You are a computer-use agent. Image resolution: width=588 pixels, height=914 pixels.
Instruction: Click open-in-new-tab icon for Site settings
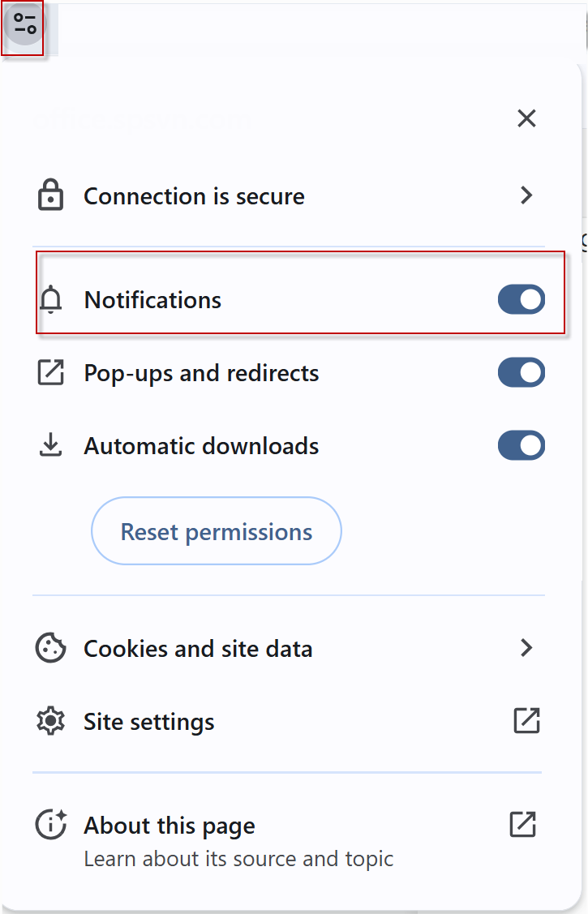(x=526, y=720)
